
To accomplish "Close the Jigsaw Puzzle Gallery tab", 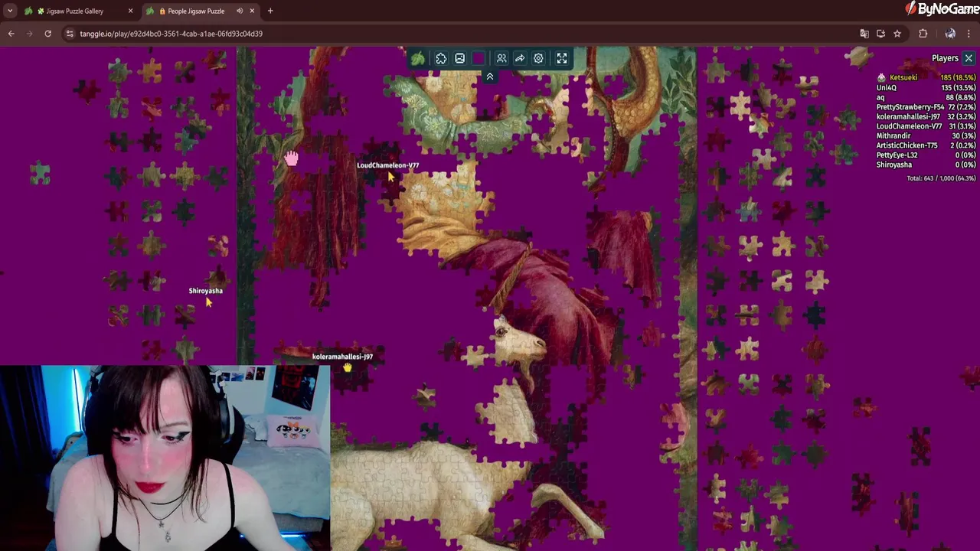I will pyautogui.click(x=130, y=11).
